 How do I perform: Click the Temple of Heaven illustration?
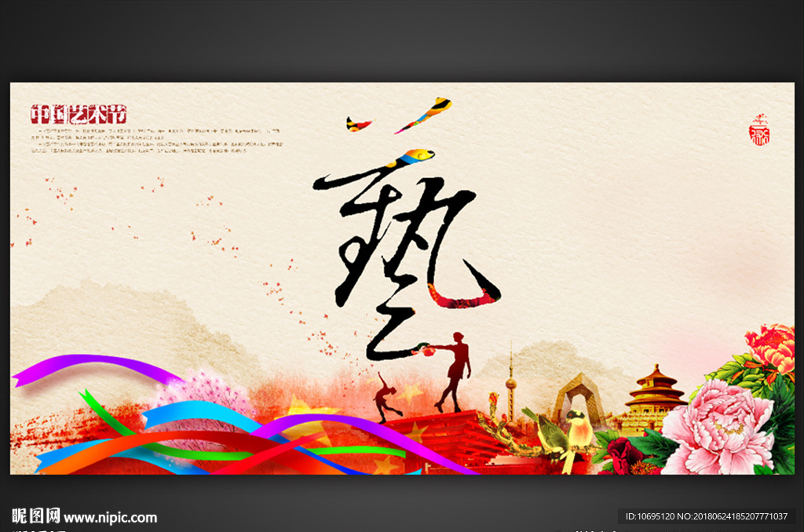653,399
